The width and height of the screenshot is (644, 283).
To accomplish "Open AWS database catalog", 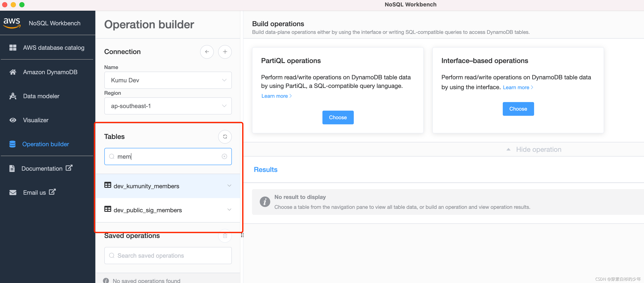I will (53, 48).
